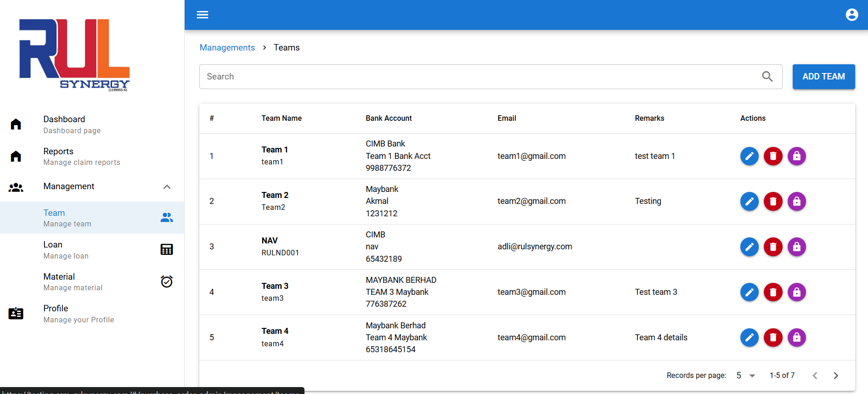Edit Team 3 with the pencil icon
Viewport: 868px width, 394px height.
pyautogui.click(x=750, y=292)
